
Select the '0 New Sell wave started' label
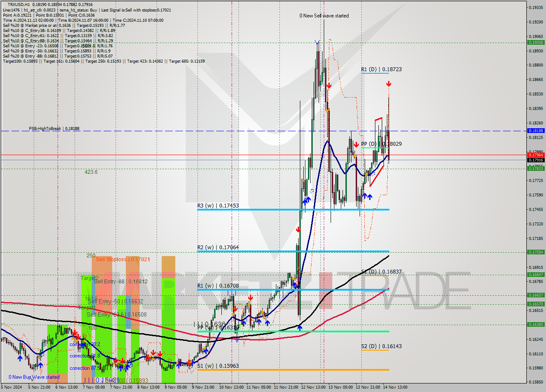pyautogui.click(x=324, y=16)
